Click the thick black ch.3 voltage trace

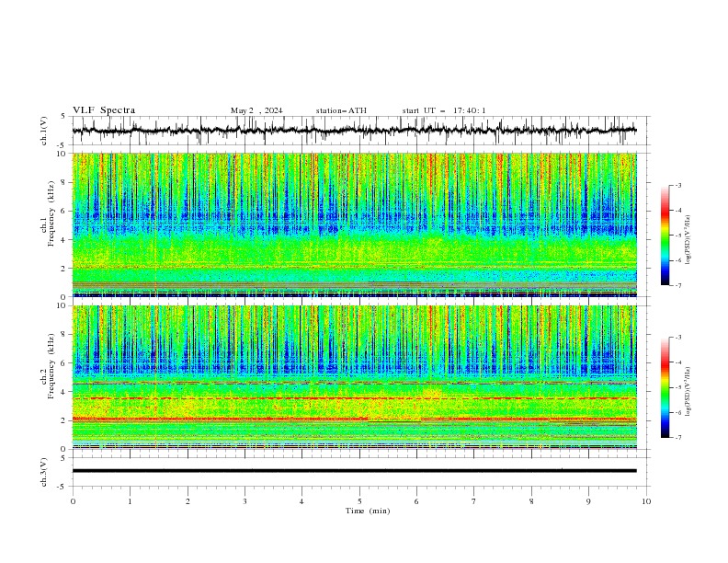(x=354, y=471)
